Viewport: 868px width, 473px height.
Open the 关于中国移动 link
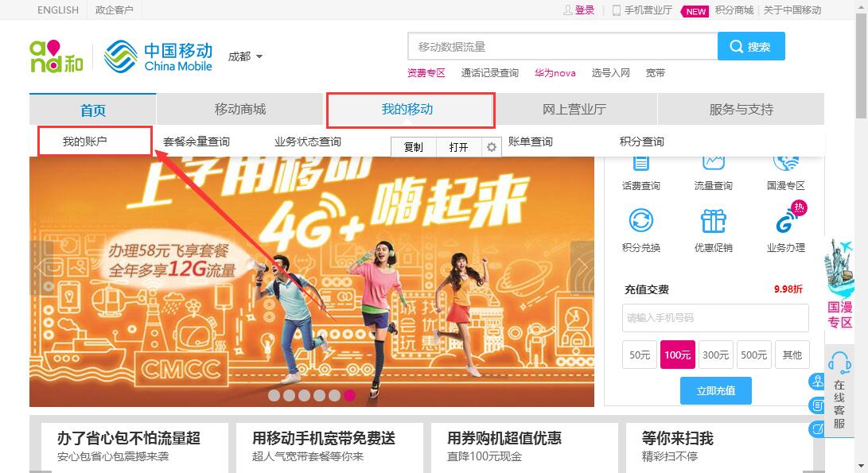(x=792, y=10)
